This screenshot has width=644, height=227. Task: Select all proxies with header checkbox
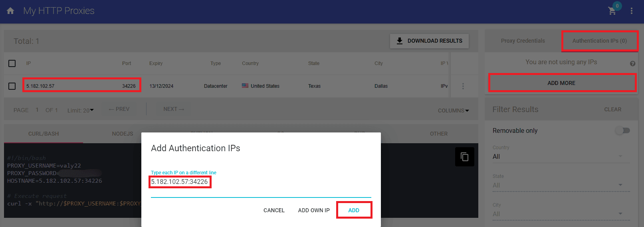coord(12,63)
